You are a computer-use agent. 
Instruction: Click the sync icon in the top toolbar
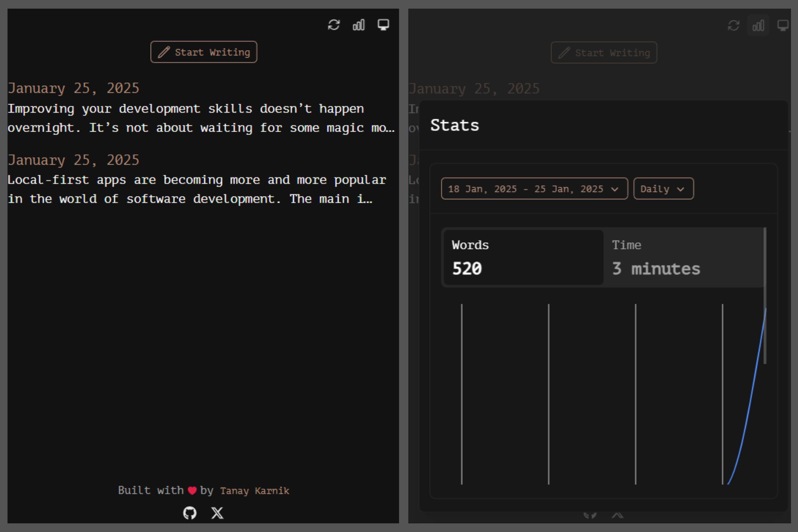(x=334, y=25)
